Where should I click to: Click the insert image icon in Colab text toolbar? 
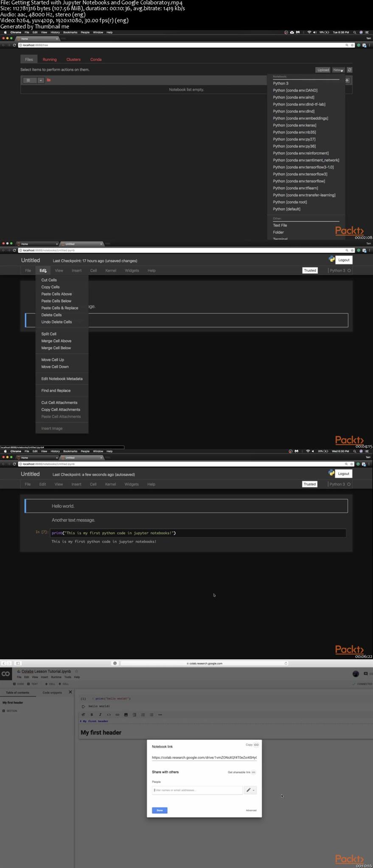tap(126, 715)
